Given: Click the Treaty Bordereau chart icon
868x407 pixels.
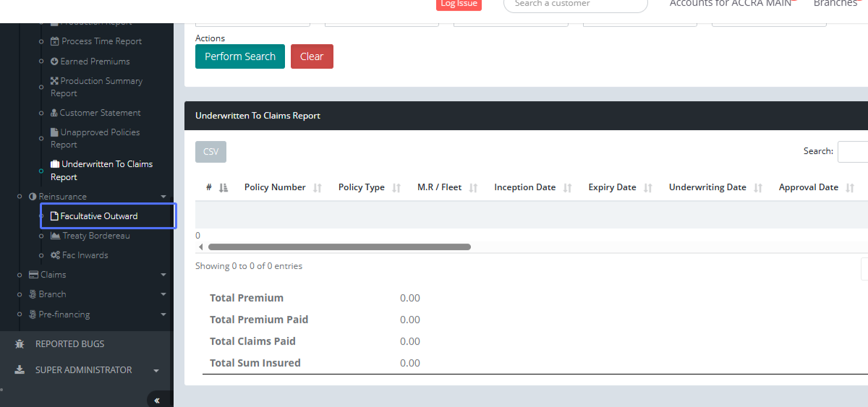Looking at the screenshot, I should [x=55, y=236].
